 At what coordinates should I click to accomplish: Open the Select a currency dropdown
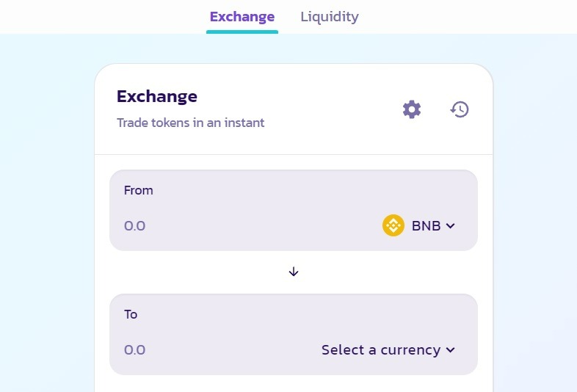coord(380,350)
